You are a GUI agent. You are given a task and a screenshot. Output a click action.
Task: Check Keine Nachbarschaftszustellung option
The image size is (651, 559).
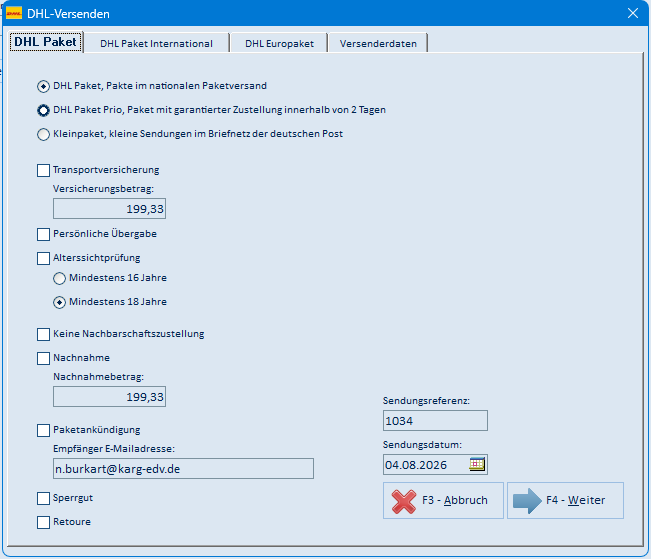43,334
